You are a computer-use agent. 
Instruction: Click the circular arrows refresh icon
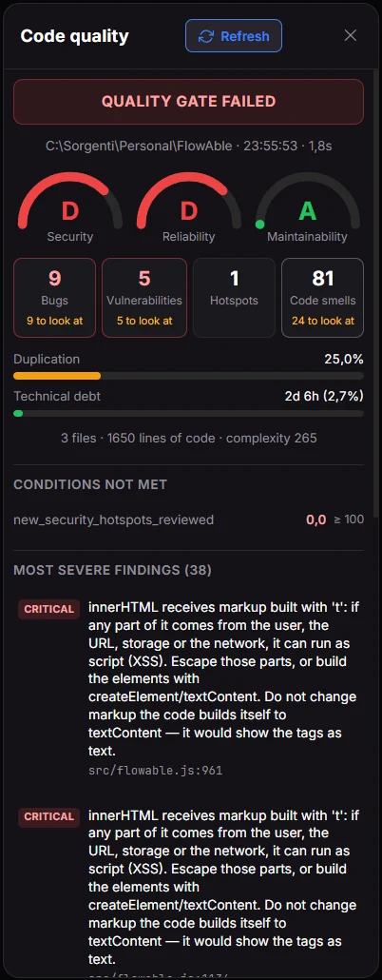coord(206,36)
